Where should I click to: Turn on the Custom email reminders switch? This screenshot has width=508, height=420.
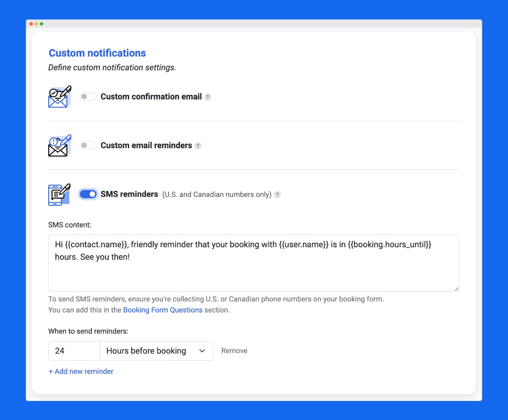click(x=88, y=146)
